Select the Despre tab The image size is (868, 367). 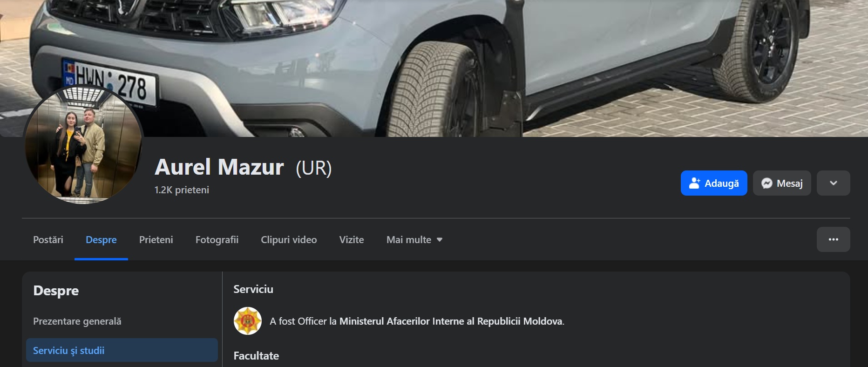[101, 240]
